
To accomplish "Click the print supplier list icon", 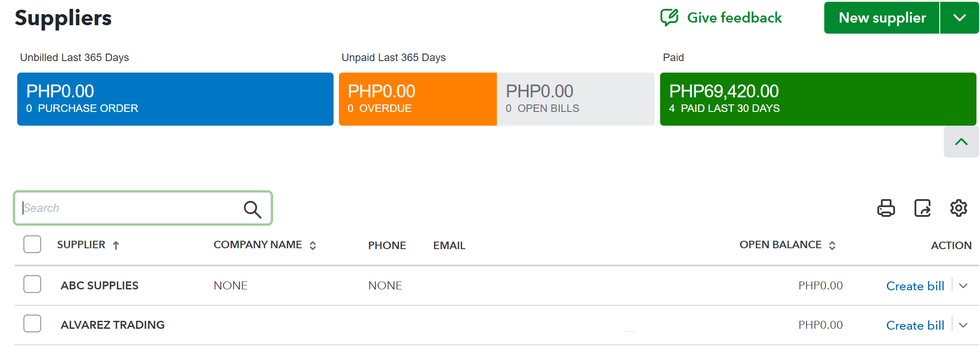I will 886,208.
